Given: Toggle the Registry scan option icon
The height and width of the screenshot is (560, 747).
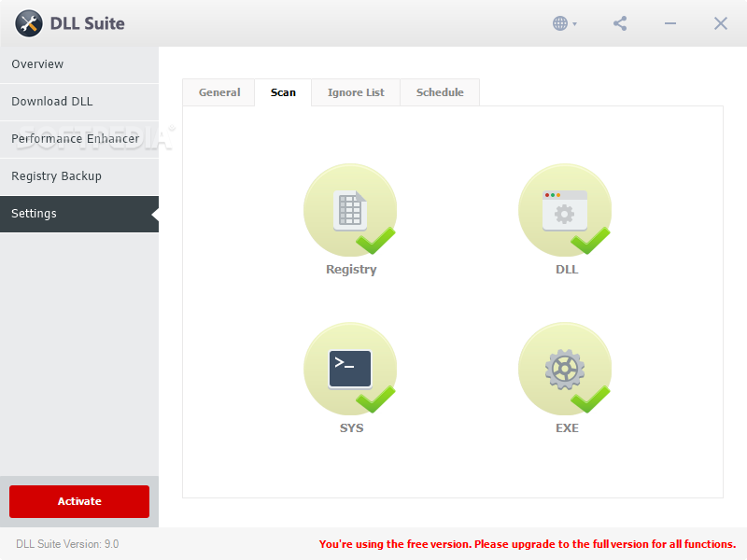Looking at the screenshot, I should click(x=350, y=210).
